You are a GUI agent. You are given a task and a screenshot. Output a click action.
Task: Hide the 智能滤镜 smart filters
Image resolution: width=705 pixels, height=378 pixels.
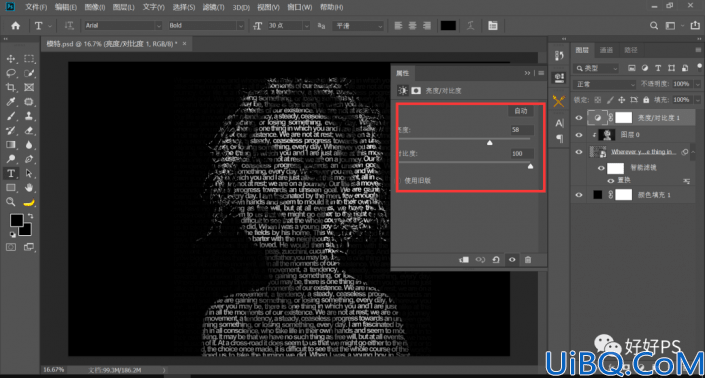[x=601, y=168]
